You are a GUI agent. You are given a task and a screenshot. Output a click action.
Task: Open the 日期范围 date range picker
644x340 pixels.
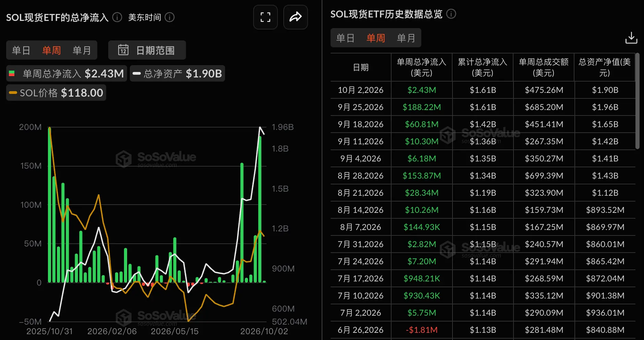tap(147, 50)
